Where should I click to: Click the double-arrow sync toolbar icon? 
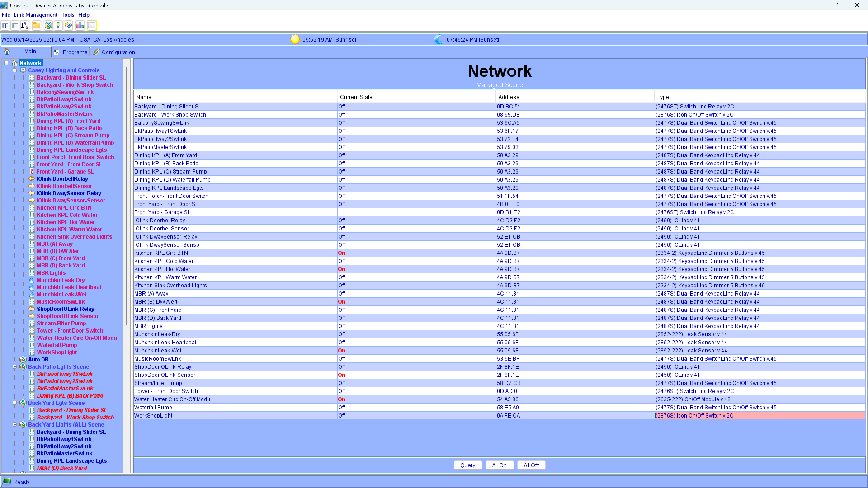click(68, 26)
